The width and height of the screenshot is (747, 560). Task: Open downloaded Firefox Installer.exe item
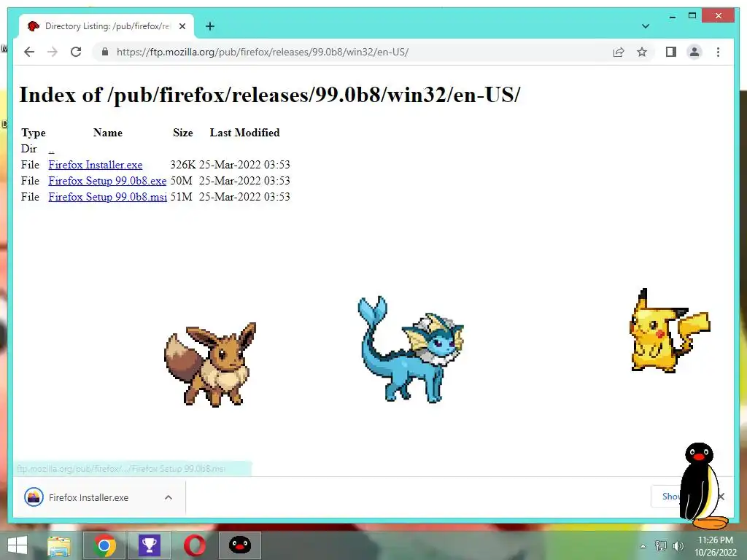(x=88, y=497)
